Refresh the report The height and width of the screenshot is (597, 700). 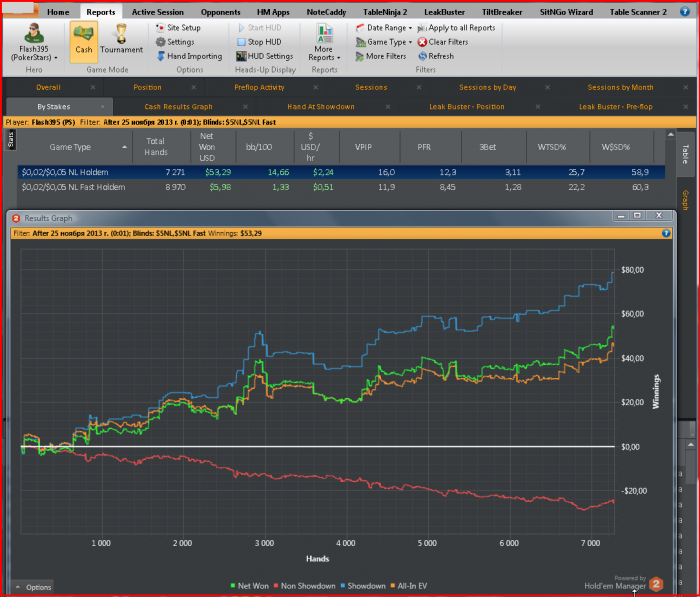[436, 56]
